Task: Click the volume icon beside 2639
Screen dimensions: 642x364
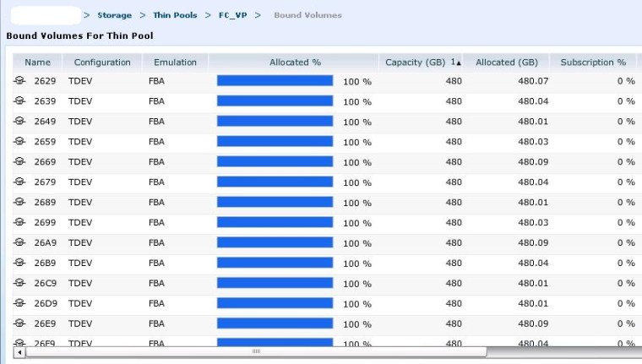Action: coord(19,101)
